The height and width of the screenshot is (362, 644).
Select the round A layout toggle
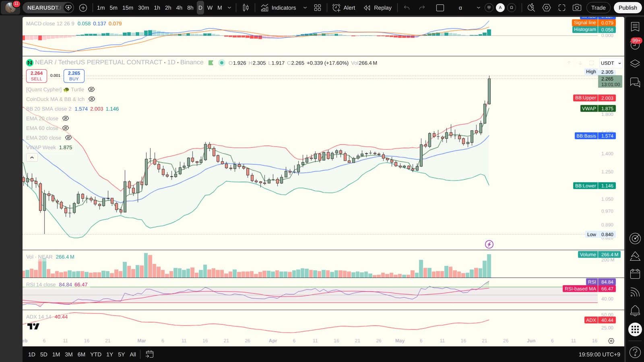pyautogui.click(x=500, y=8)
